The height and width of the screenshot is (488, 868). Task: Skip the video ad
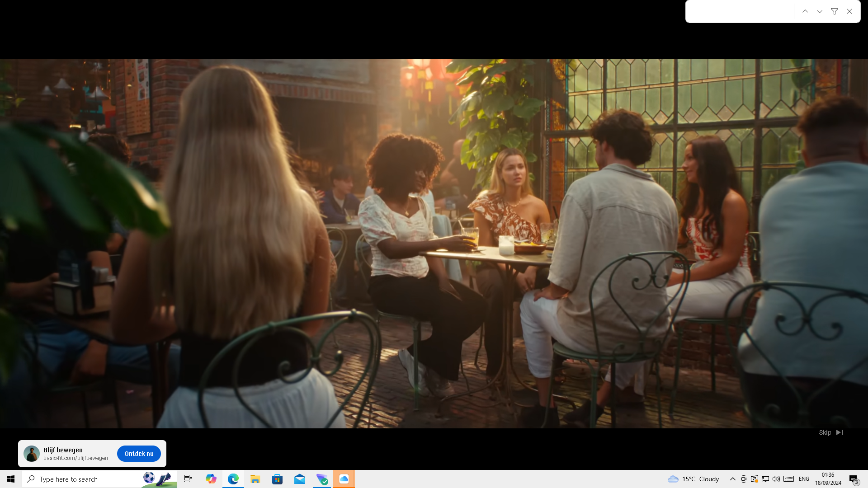click(830, 432)
